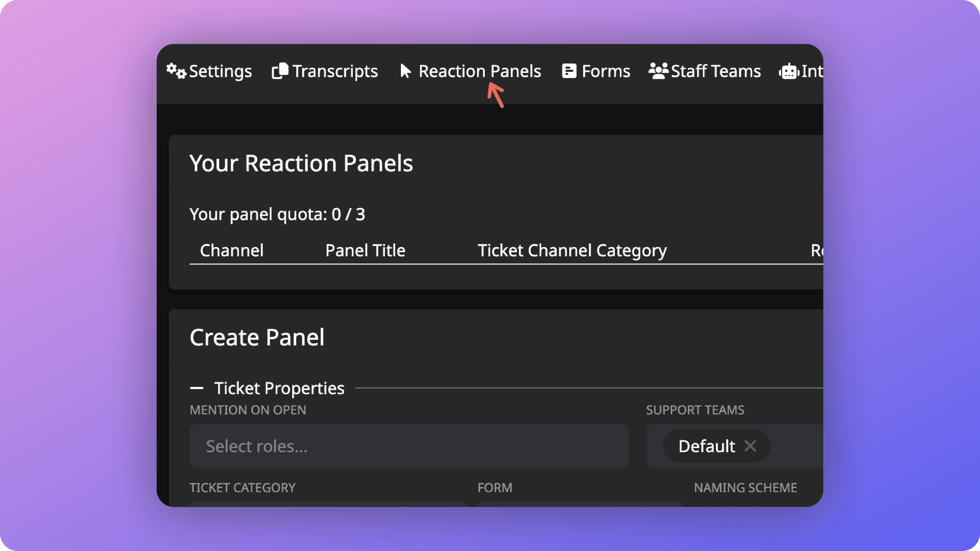Click the robot Integrations icon
Image resolution: width=980 pixels, height=551 pixels.
pyautogui.click(x=789, y=71)
